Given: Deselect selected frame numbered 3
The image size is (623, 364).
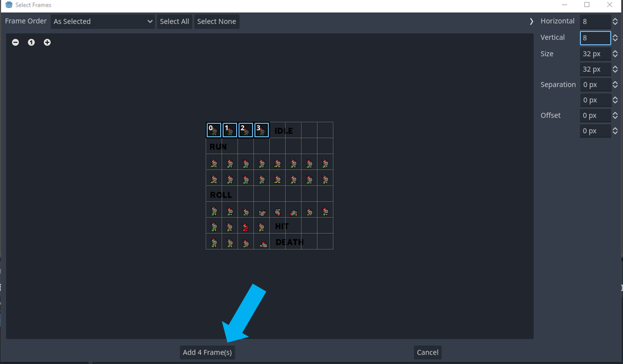Looking at the screenshot, I should tap(261, 130).
